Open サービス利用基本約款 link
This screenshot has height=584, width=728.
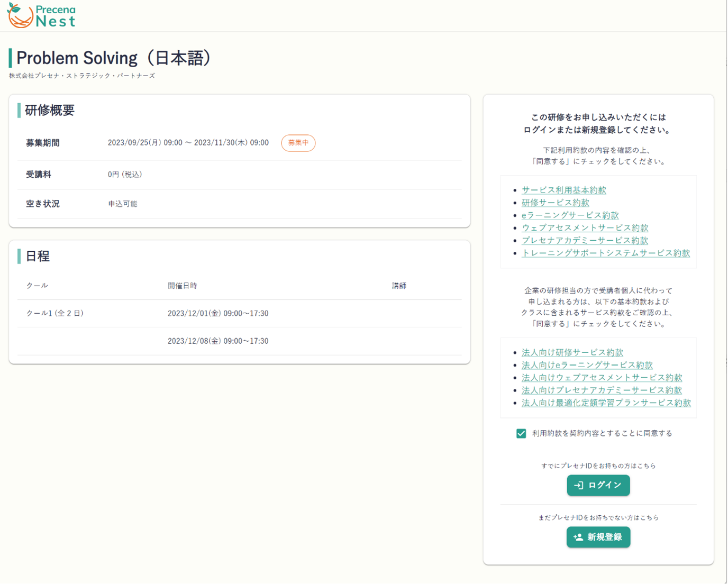pyautogui.click(x=564, y=190)
